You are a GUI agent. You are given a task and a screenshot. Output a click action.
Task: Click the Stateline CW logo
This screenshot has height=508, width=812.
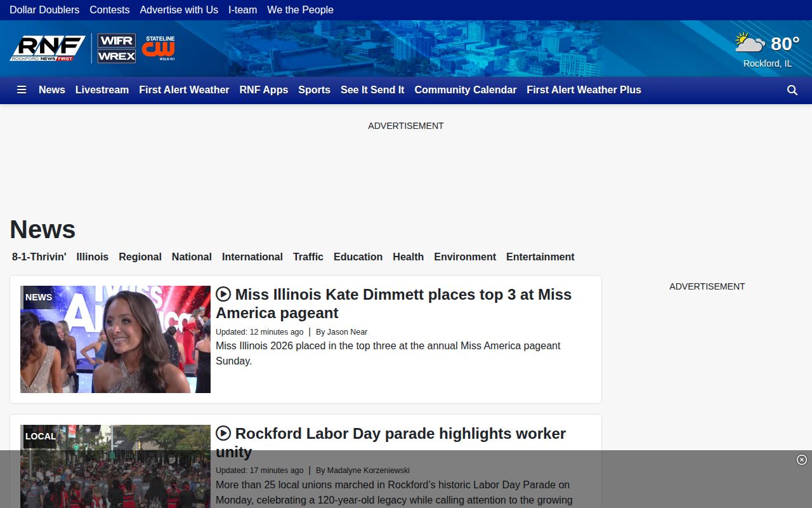tap(158, 48)
